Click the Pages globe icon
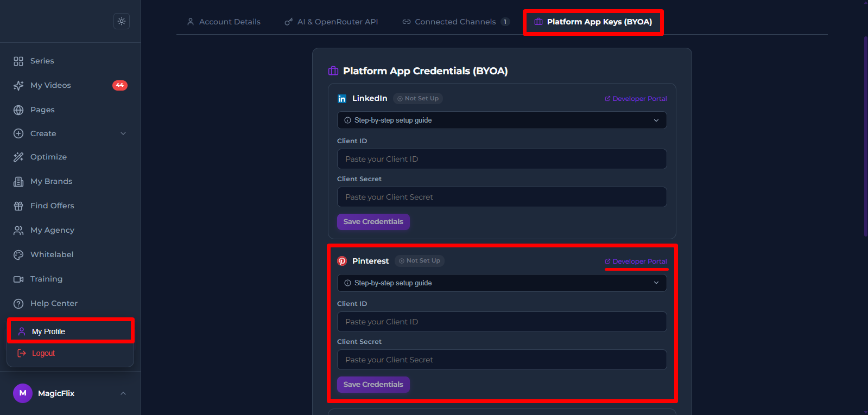868x415 pixels. (18, 110)
